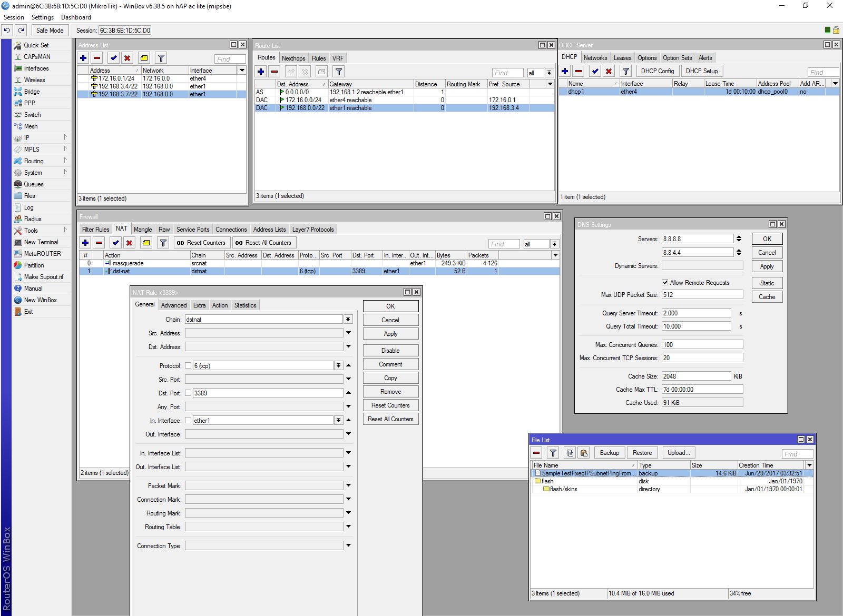Expand Out. Interface field in NAT Rule
This screenshot has width=843, height=616.
point(348,434)
